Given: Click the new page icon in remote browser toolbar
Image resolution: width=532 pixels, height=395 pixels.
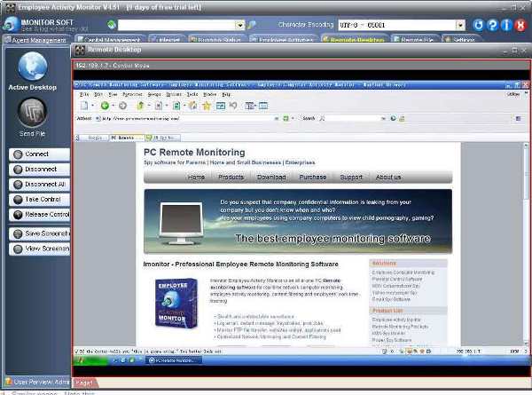Looking at the screenshot, I should click(84, 106).
